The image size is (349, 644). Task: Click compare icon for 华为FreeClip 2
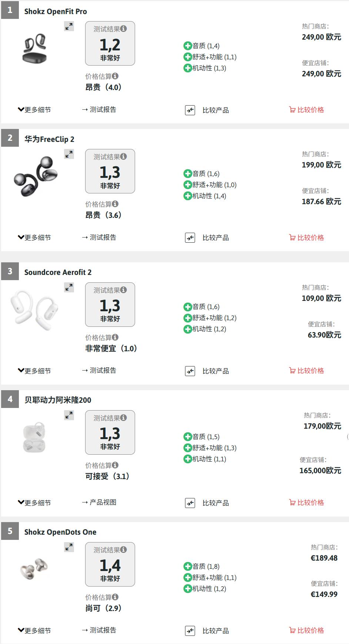click(x=190, y=238)
